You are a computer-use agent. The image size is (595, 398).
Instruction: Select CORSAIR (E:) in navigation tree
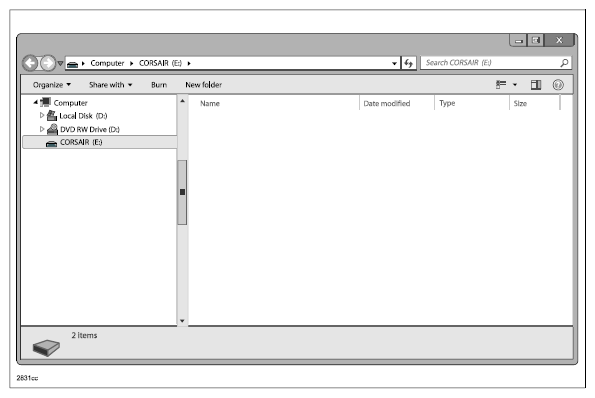100,142
